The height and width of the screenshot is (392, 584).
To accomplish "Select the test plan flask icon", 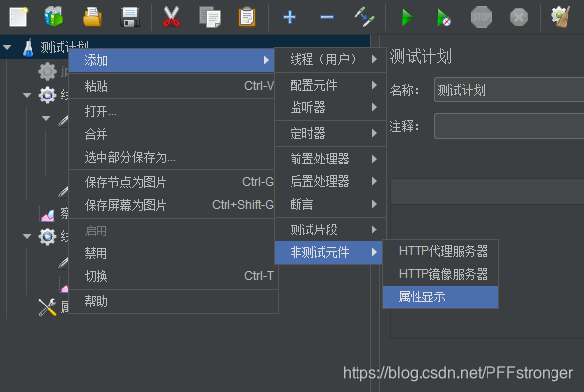I will pyautogui.click(x=28, y=47).
